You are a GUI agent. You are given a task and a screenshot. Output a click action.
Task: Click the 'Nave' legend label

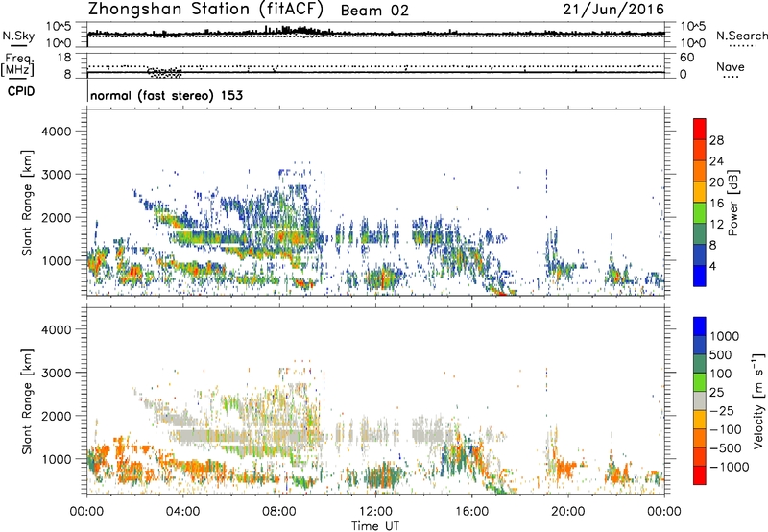pyautogui.click(x=731, y=67)
